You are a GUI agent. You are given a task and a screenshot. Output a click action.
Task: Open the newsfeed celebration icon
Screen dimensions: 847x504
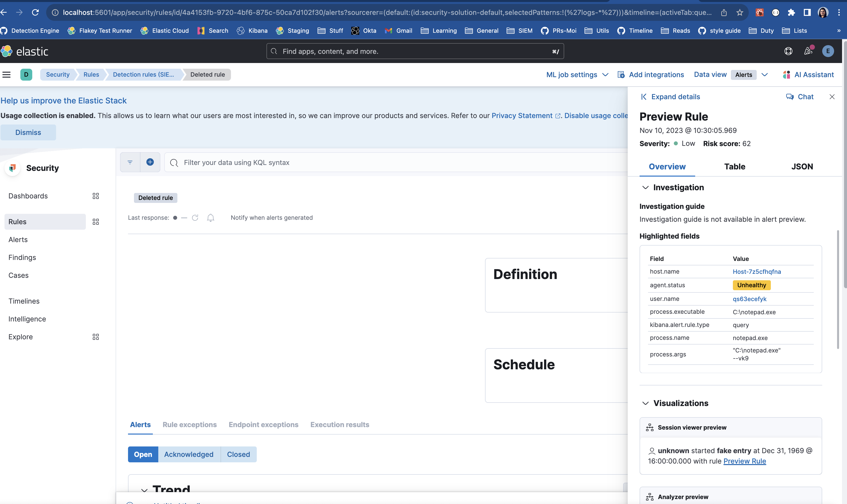(x=808, y=51)
